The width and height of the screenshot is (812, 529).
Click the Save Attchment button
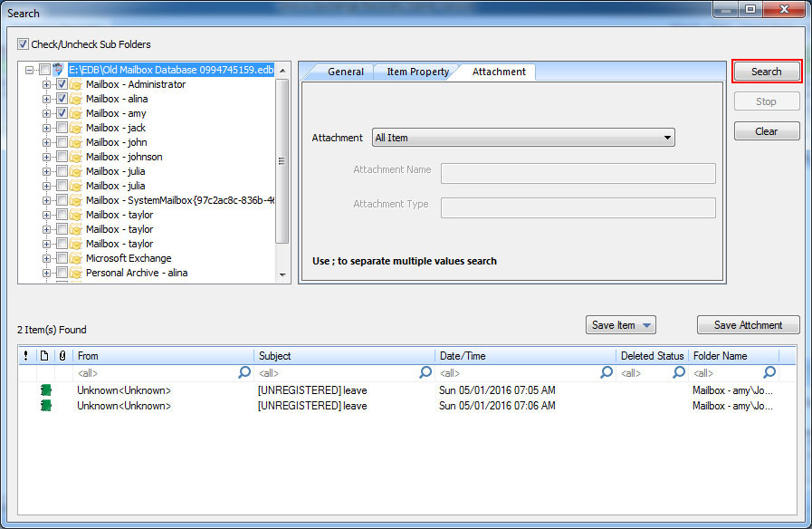[x=748, y=325]
